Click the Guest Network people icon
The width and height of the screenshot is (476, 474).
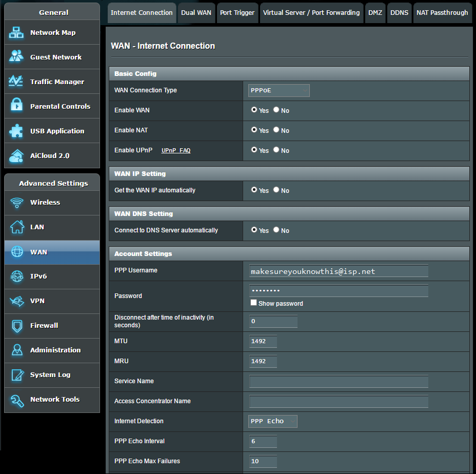click(x=16, y=56)
